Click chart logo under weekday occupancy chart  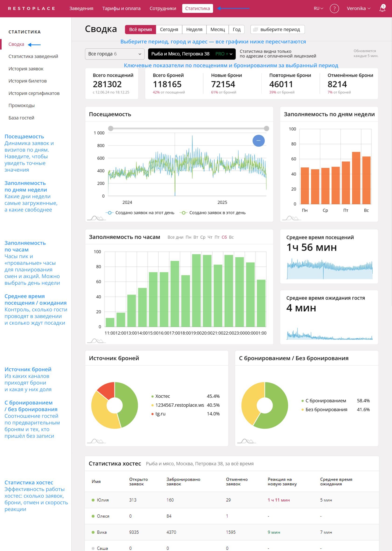[291, 218]
